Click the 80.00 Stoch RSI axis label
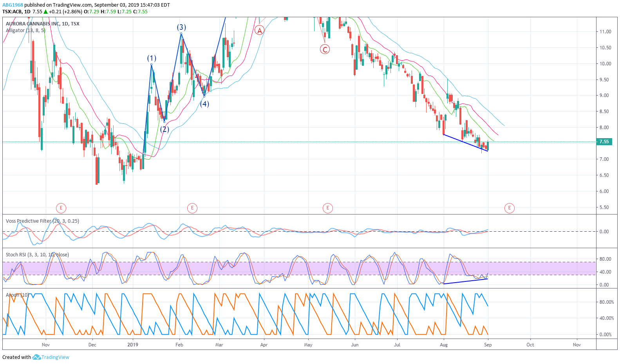 point(605,259)
